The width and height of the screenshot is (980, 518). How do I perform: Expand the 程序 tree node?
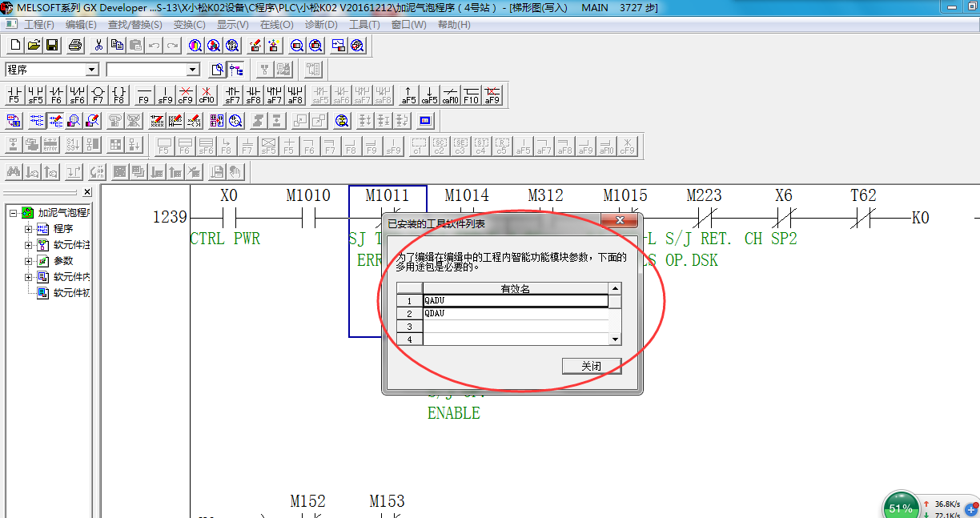[x=29, y=229]
